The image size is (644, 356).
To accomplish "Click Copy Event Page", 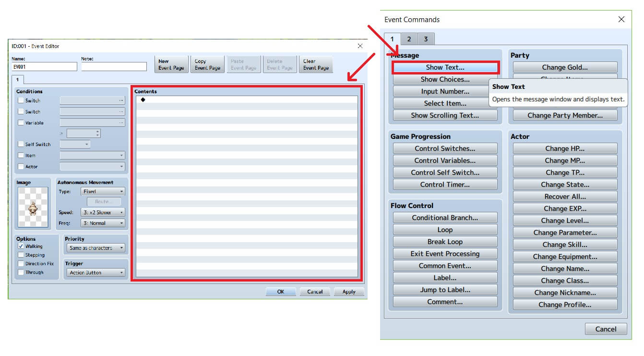I will coord(207,64).
